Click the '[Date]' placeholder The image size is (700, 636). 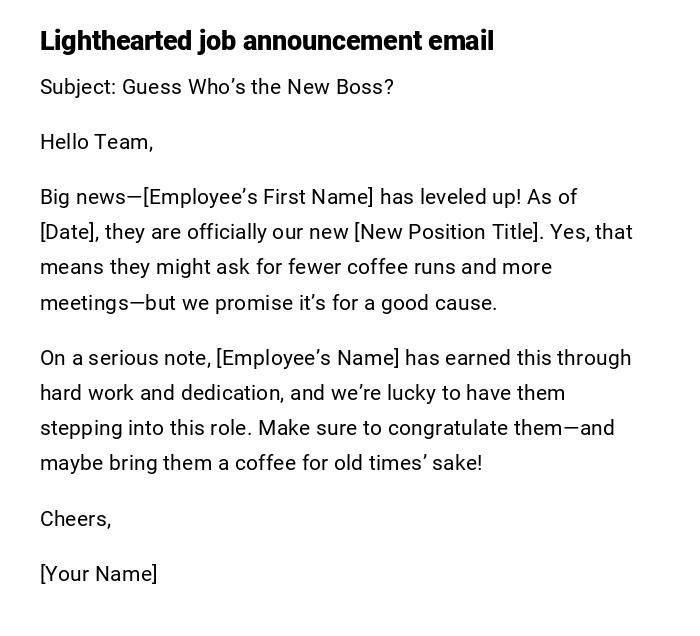coord(68,232)
